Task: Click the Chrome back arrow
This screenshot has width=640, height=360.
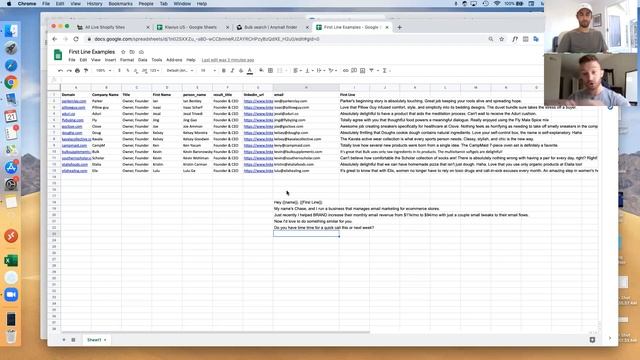Action: pyautogui.click(x=55, y=39)
